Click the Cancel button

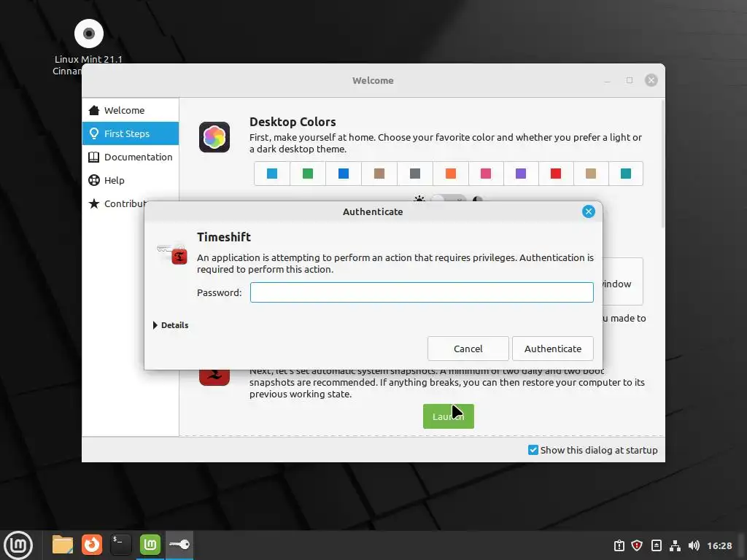pos(468,349)
